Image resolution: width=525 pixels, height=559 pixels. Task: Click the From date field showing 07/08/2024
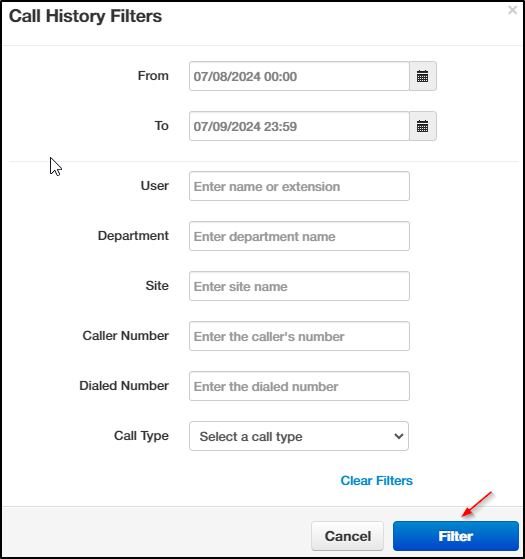[x=299, y=76]
